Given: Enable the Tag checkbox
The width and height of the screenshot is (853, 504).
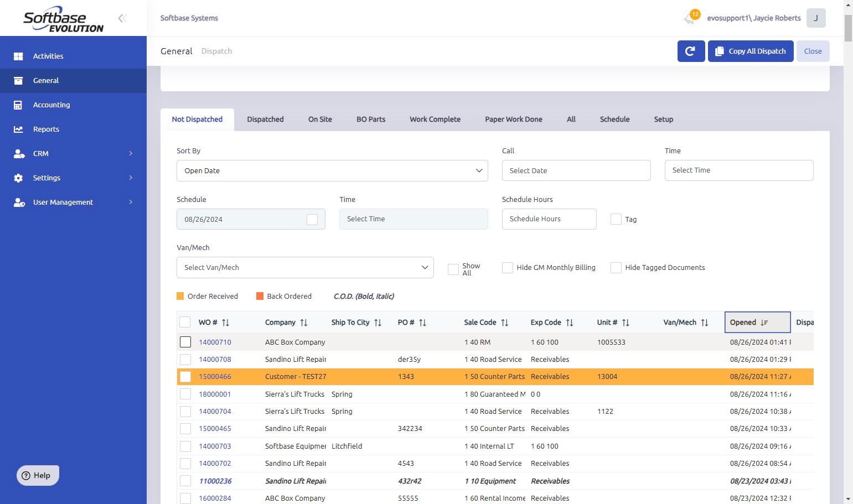Looking at the screenshot, I should click(x=616, y=219).
